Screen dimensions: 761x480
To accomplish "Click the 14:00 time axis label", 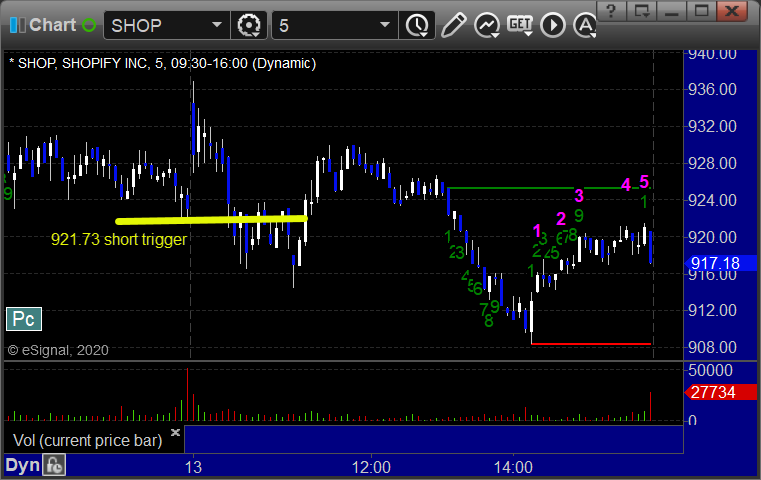I will pyautogui.click(x=513, y=467).
